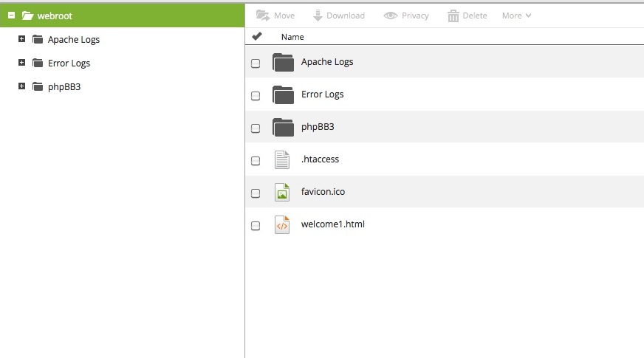The width and height of the screenshot is (644, 358).
Task: Click the large Apache Logs folder icon in list
Action: click(283, 63)
